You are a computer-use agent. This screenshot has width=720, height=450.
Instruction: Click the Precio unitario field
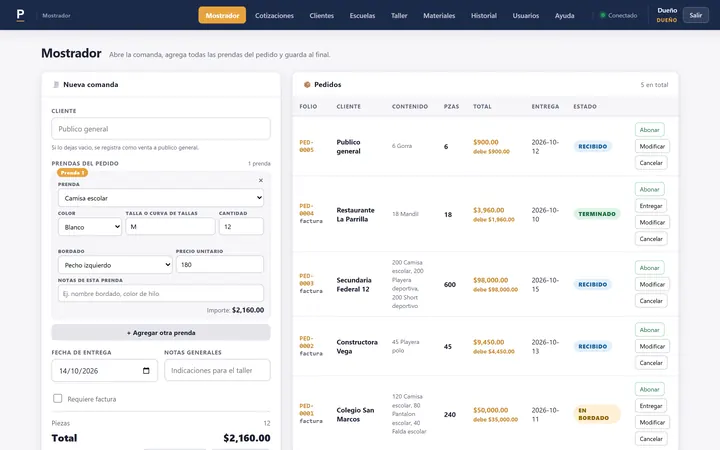219,264
